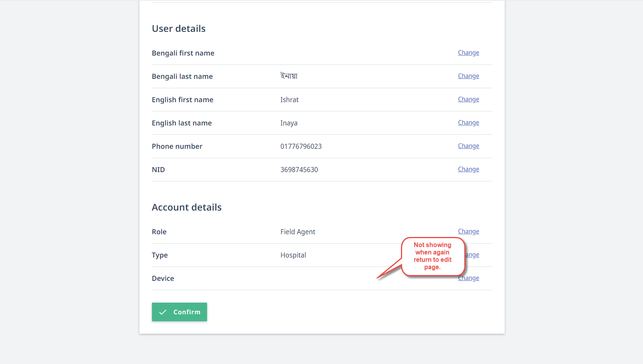Click Change for the empty Device field
This screenshot has width=643, height=364.
tap(468, 278)
